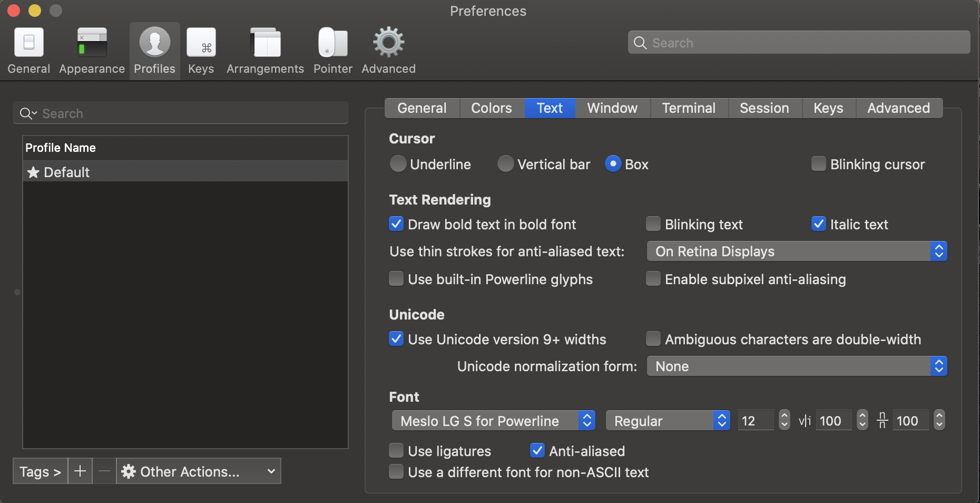Screen dimensions: 980x503
Task: Click the plus icon to add a profile
Action: (x=80, y=471)
